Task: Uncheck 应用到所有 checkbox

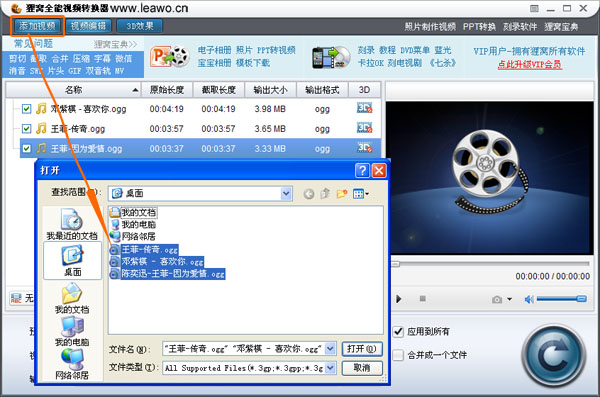Action: tap(398, 331)
